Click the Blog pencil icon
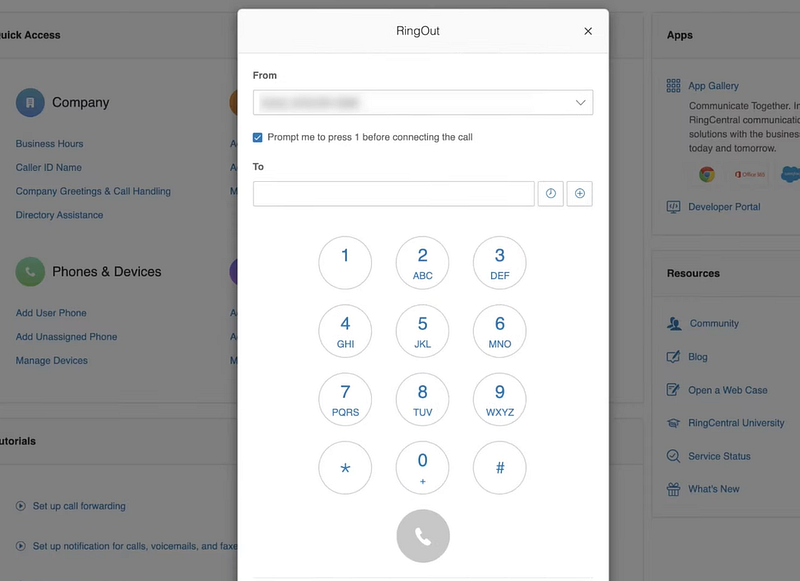The image size is (800, 581). pos(673,357)
